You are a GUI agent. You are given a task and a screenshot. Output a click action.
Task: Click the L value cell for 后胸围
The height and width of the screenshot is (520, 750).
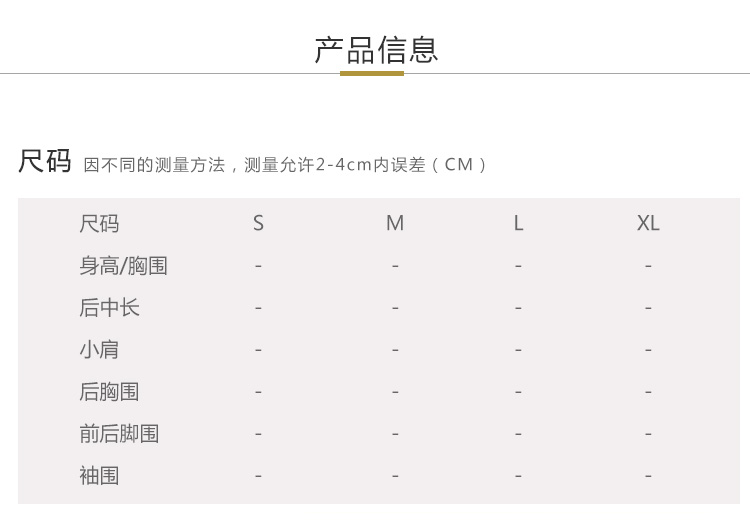click(518, 392)
